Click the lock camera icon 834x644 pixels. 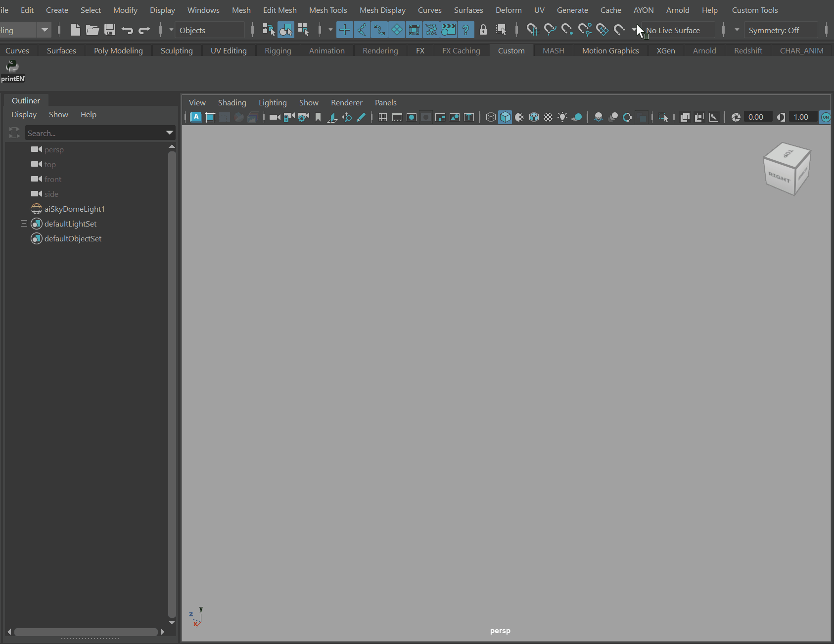point(289,117)
